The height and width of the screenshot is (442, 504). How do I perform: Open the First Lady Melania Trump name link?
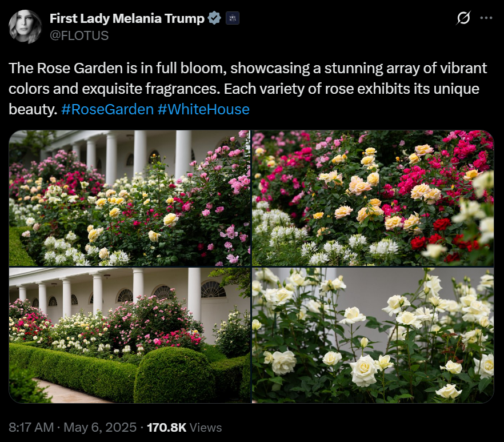click(x=127, y=18)
